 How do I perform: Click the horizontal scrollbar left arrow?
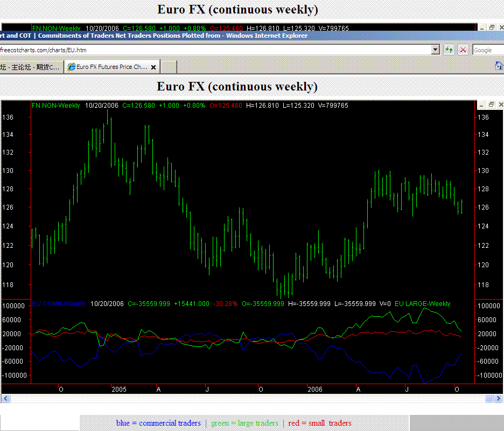pyautogui.click(x=6, y=399)
